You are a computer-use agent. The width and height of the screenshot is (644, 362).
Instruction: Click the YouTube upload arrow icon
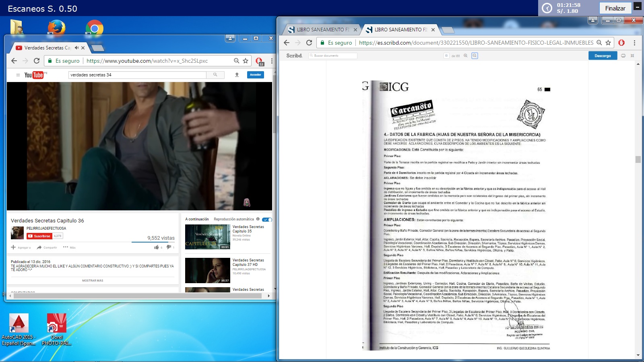[x=237, y=75]
